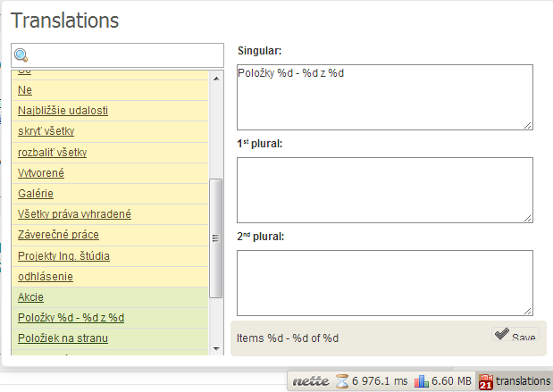Save the translation with Save button

point(515,334)
